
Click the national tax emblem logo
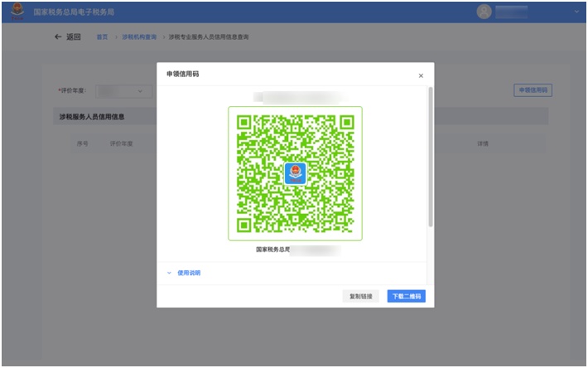click(x=17, y=12)
